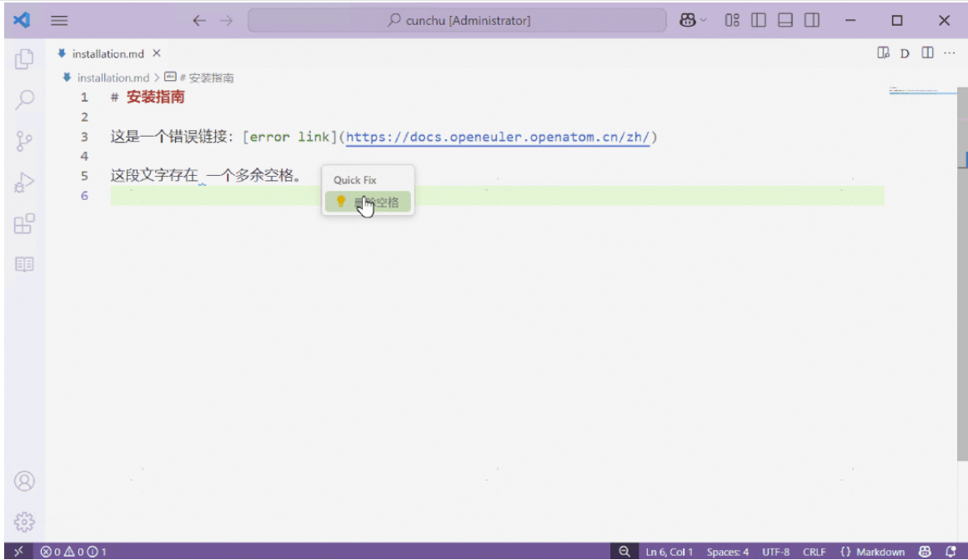Select the installation.md editor tab
The height and width of the screenshot is (560, 968).
click(108, 53)
